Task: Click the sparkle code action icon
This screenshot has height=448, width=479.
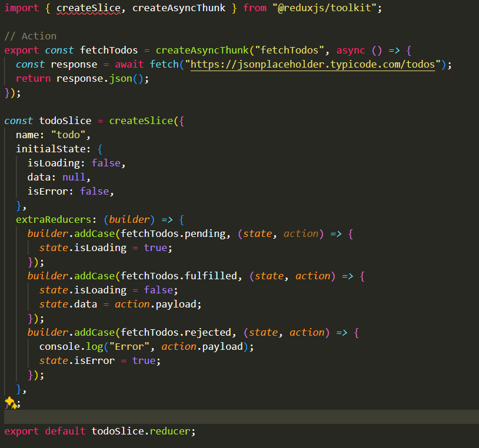Action: point(11,403)
